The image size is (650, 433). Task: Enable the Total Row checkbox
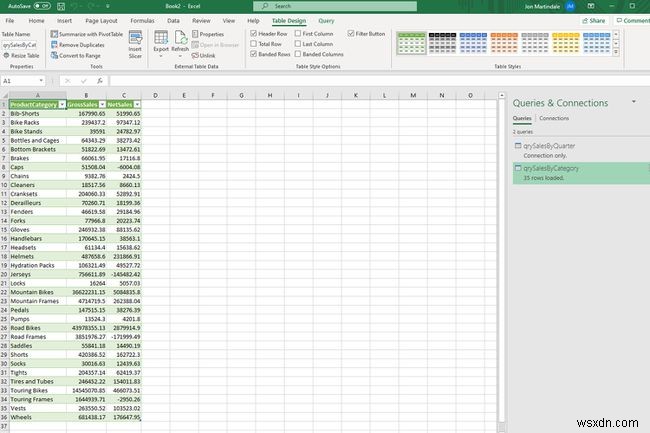(254, 44)
